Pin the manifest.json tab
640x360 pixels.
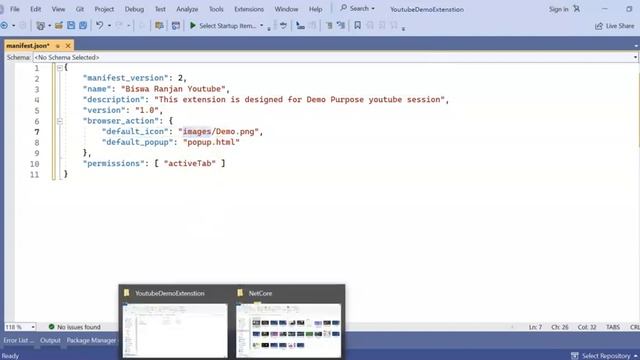[58, 46]
